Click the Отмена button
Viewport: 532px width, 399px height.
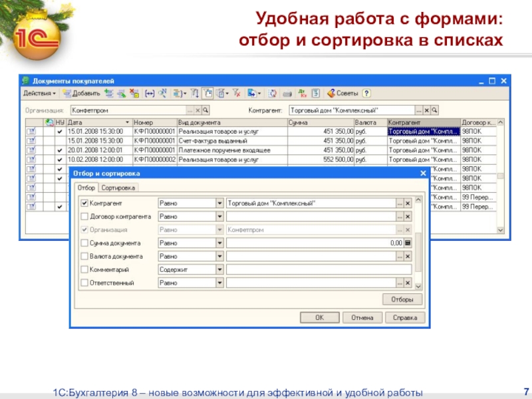click(x=362, y=318)
